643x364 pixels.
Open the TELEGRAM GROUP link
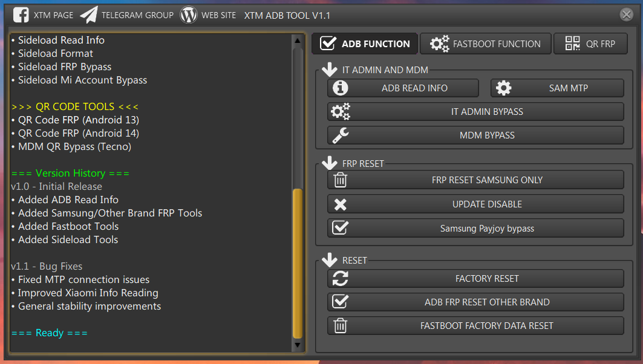tap(137, 16)
